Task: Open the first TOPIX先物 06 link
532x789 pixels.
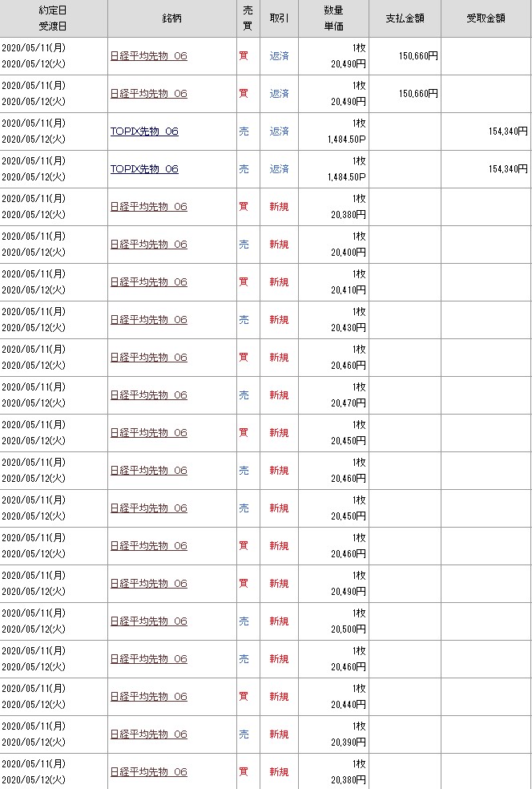Action: (x=144, y=131)
